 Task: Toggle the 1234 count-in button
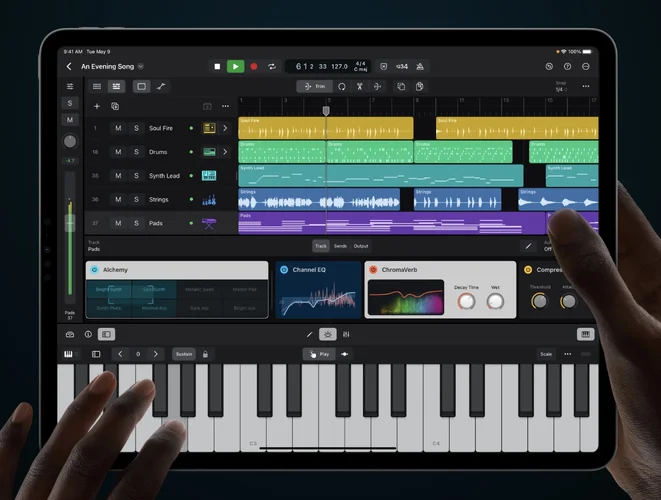coord(402,67)
